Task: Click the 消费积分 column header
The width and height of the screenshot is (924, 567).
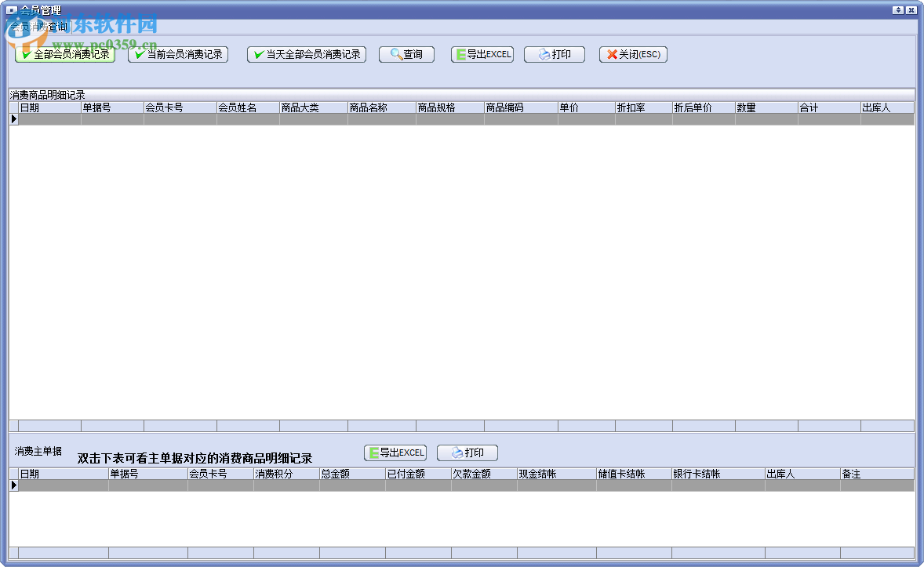Action: [286, 474]
